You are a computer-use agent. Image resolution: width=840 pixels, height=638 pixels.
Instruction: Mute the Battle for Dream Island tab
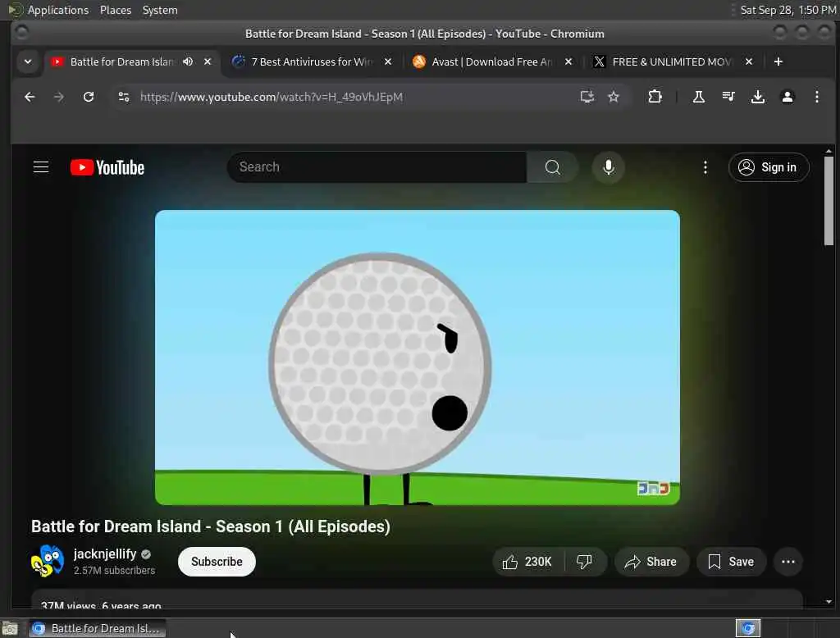point(188,62)
